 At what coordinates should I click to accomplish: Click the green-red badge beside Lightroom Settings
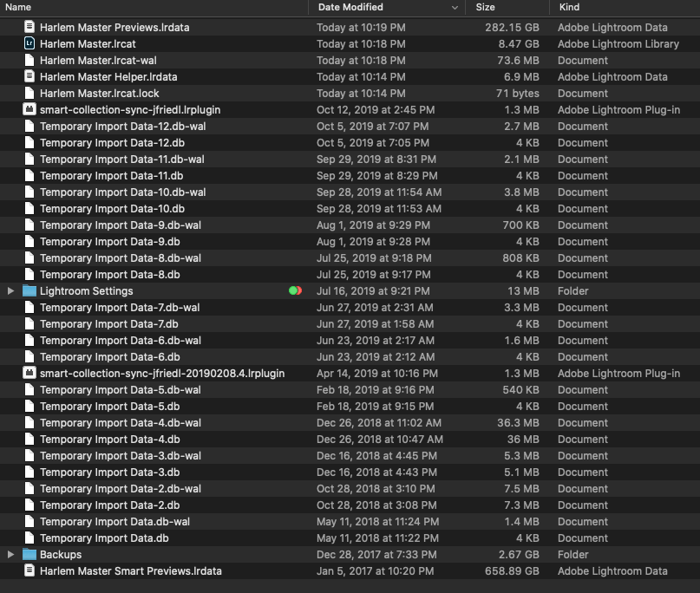[x=294, y=290]
